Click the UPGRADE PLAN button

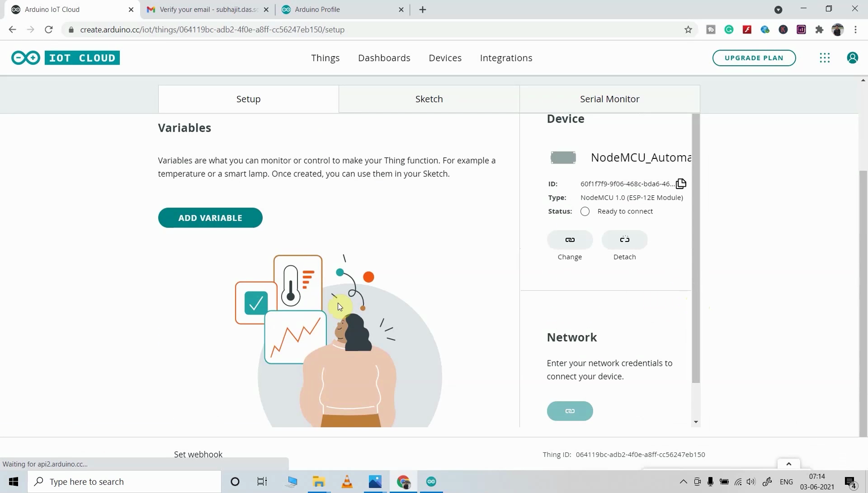tap(754, 58)
